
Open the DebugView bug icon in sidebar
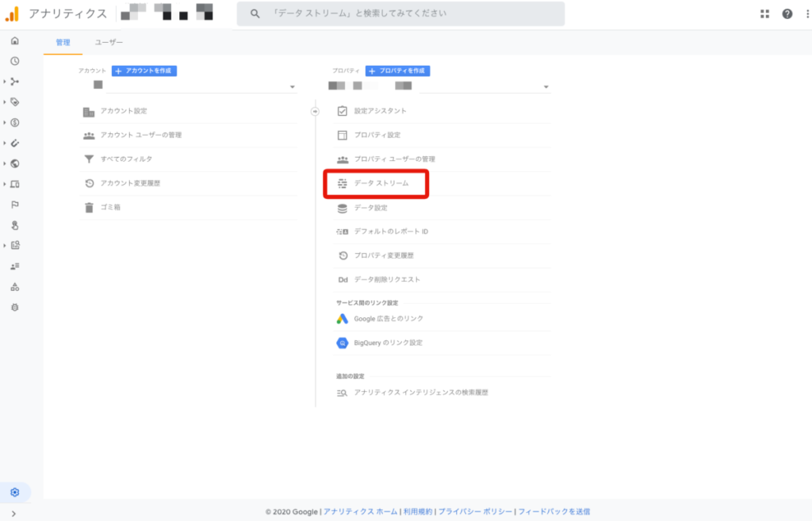tap(15, 307)
